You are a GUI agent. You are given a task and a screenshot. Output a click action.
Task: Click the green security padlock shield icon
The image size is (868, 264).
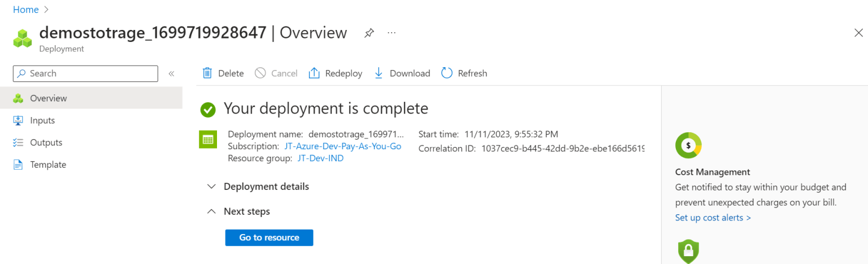coord(688,251)
